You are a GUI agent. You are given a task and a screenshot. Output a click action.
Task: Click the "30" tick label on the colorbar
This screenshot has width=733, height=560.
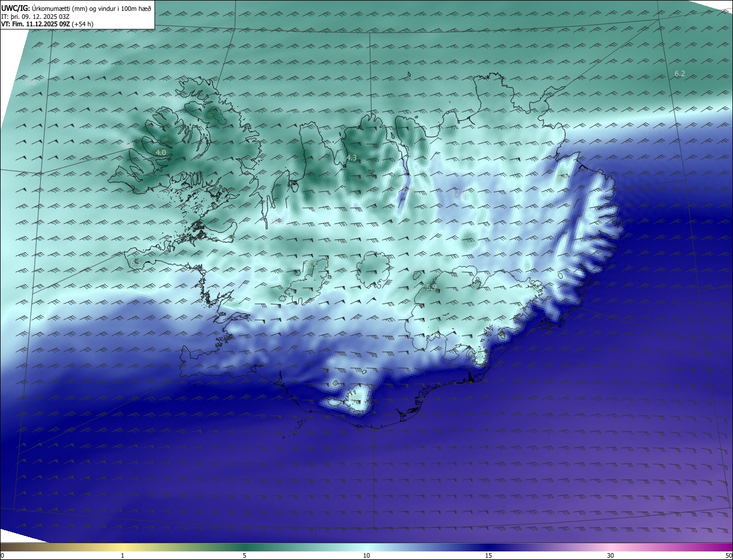pyautogui.click(x=610, y=555)
